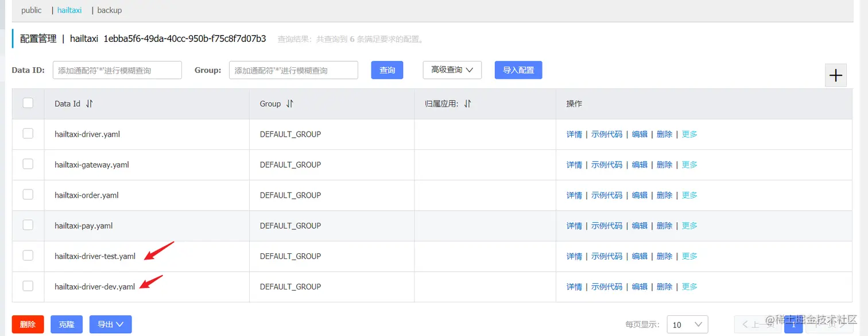Viewport: 868px width, 336px height.
Task: Click the plus icon to create a new configuration
Action: [835, 75]
